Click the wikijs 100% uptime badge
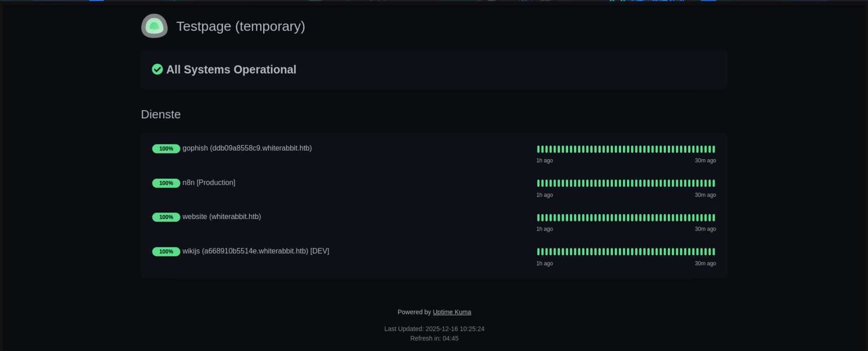The width and height of the screenshot is (868, 351). point(166,252)
